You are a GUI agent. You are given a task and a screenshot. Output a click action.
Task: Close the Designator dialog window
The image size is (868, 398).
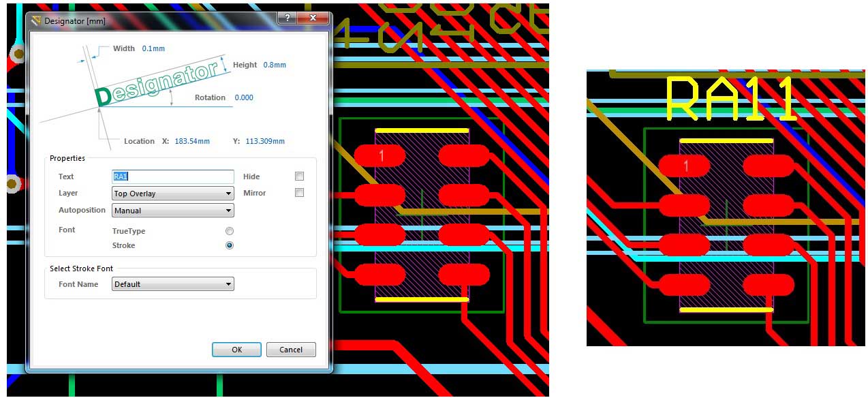point(313,18)
